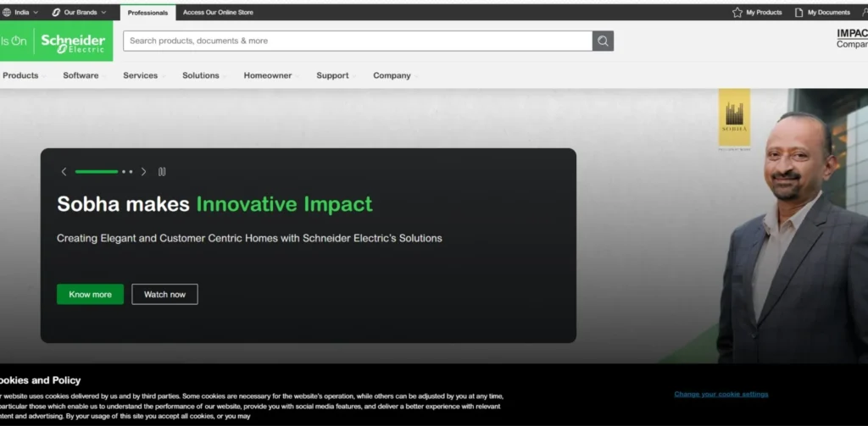Open My Products star icon
This screenshot has height=426, width=868.
[x=737, y=13]
